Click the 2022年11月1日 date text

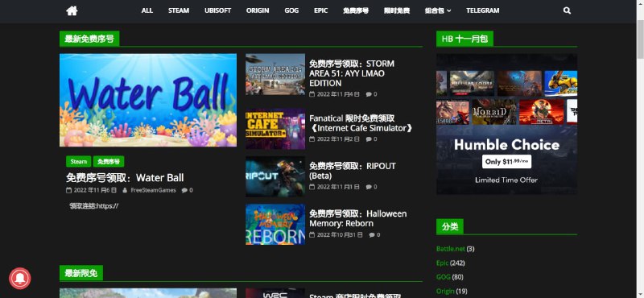click(x=338, y=187)
